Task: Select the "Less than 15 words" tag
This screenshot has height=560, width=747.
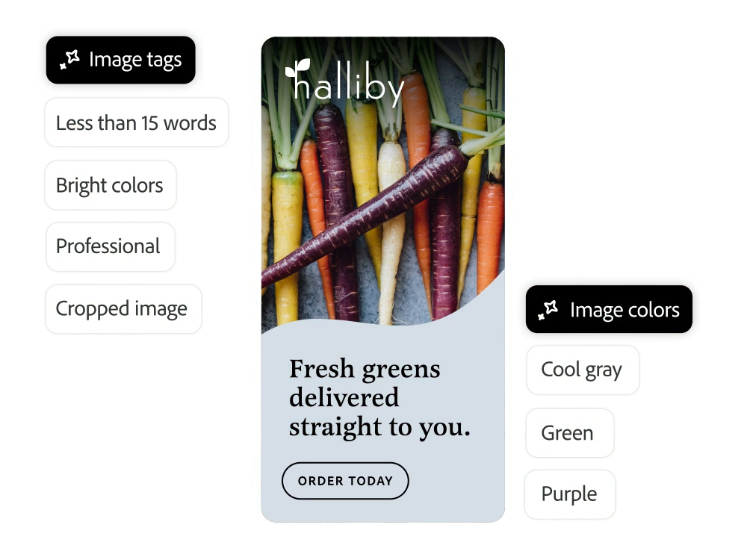Action: [x=136, y=122]
